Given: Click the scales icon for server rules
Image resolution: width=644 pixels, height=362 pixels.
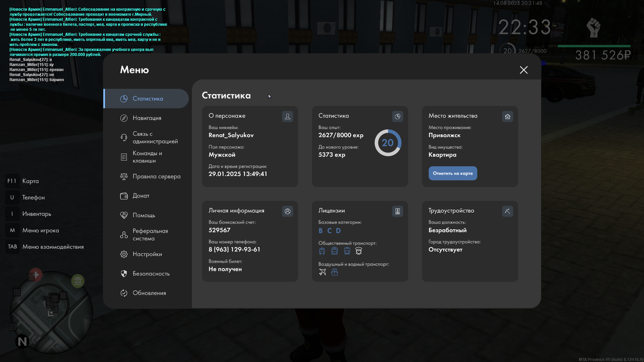Looking at the screenshot, I should [x=124, y=176].
